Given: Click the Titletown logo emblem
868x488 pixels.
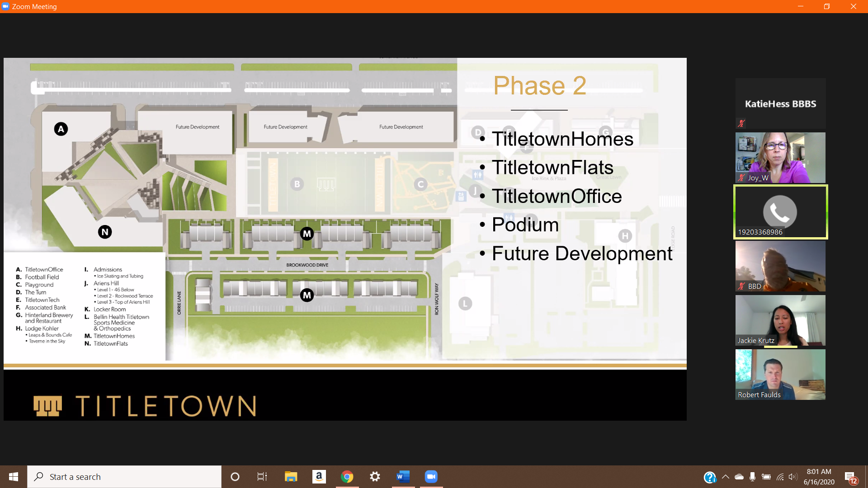Looking at the screenshot, I should 47,406.
